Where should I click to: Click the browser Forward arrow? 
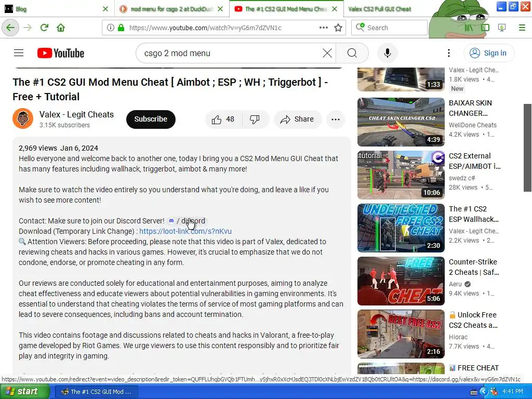point(28,28)
